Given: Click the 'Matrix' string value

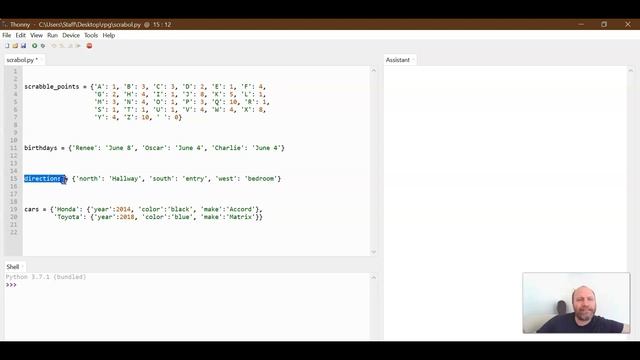Looking at the screenshot, I should [x=240, y=217].
